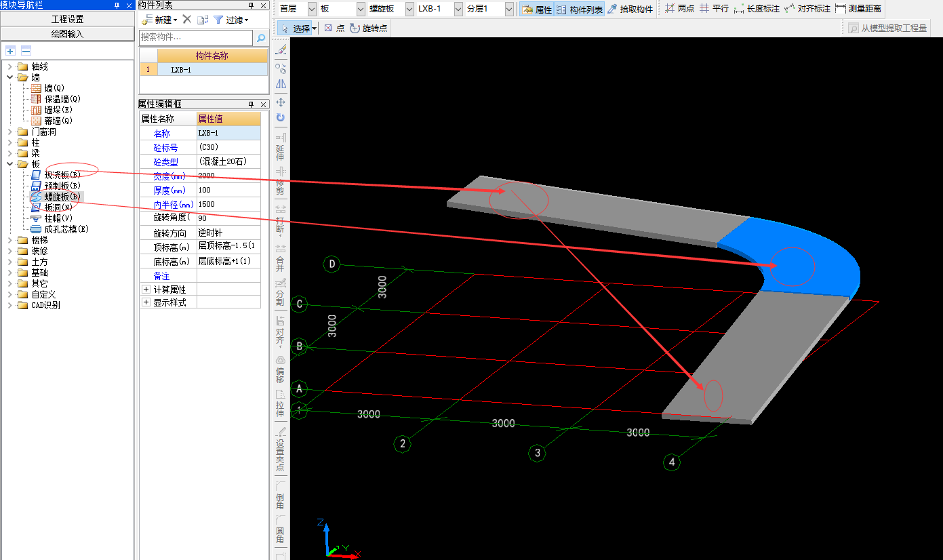
Task: Open the 螺旋板 component type dropdown
Action: click(x=410, y=9)
